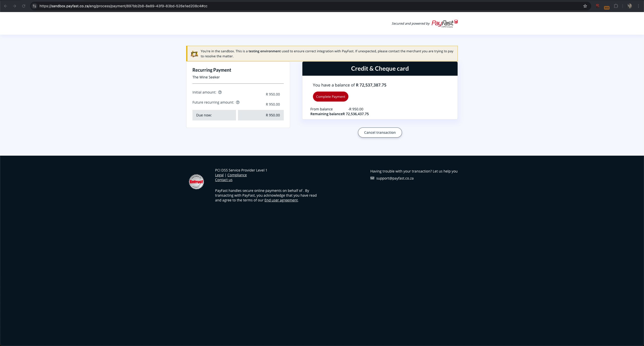Open Chrome three-dot menu
Image resolution: width=644 pixels, height=346 pixels.
tap(638, 6)
